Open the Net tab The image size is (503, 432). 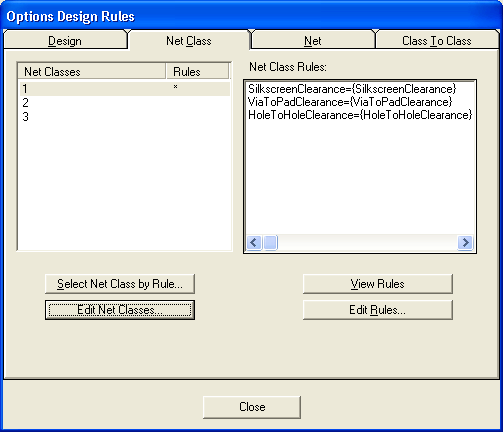pos(313,41)
